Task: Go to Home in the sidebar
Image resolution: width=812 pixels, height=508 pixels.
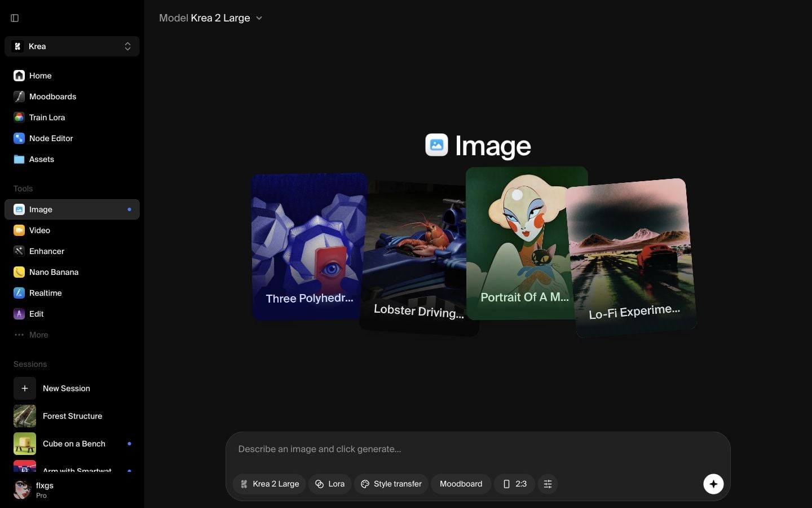Action: (72, 76)
